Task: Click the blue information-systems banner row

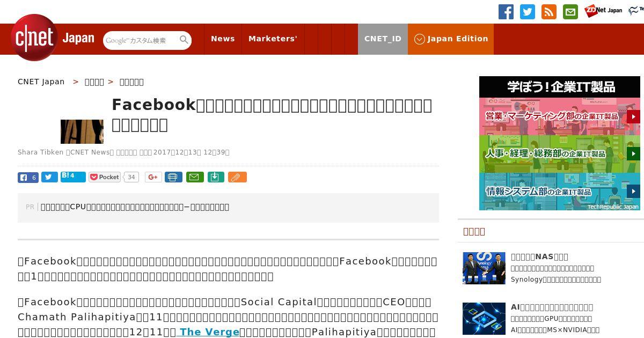Action: (x=560, y=192)
